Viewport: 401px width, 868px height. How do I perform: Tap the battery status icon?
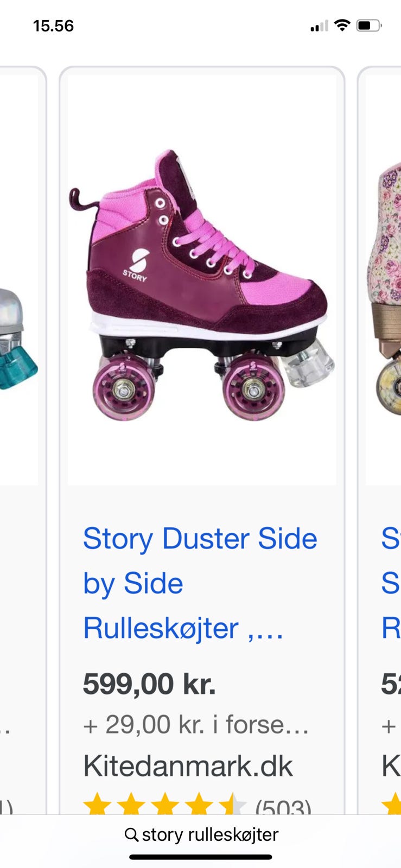coord(369,25)
